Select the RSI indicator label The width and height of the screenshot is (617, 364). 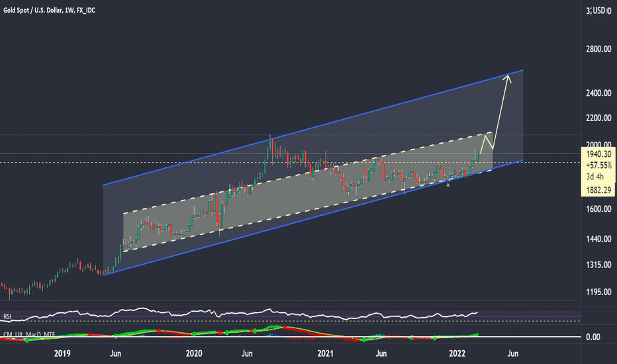[7, 317]
